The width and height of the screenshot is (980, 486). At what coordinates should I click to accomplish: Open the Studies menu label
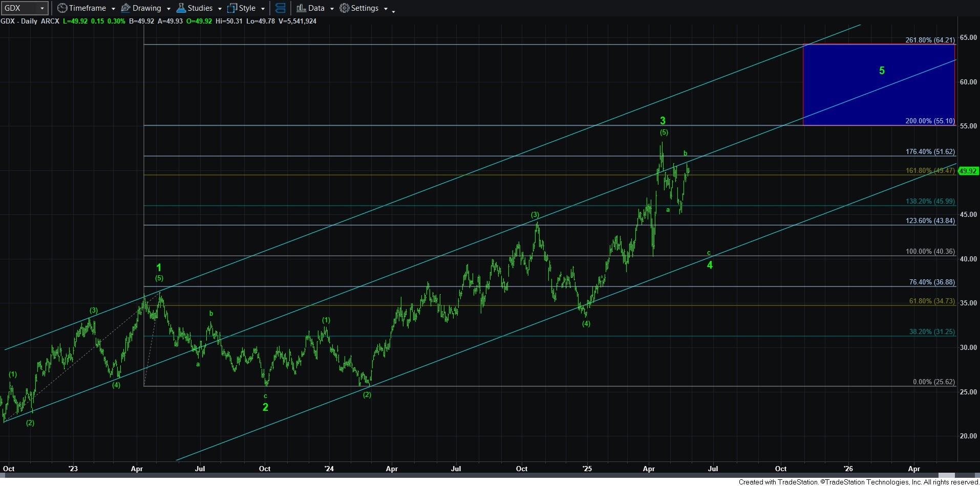(200, 8)
